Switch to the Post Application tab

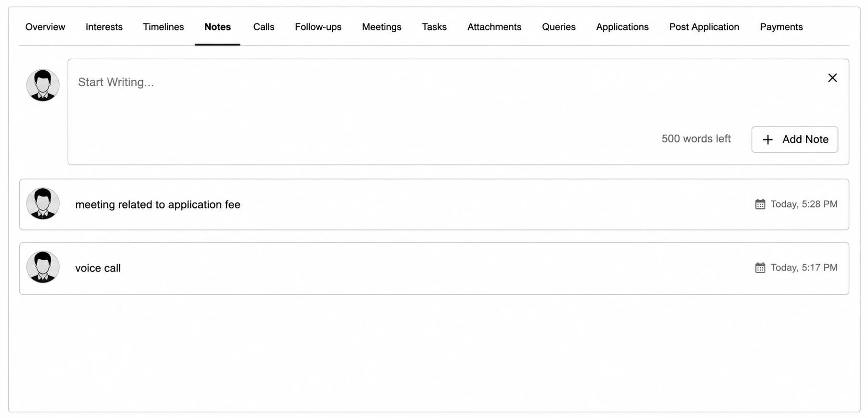(704, 27)
